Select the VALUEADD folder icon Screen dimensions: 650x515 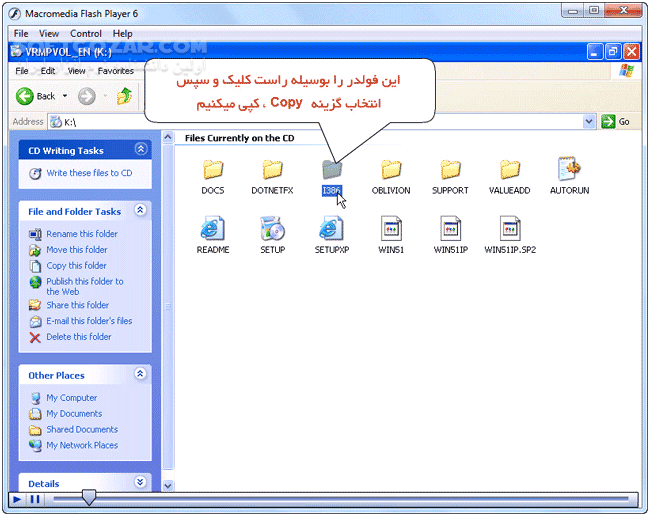(509, 169)
